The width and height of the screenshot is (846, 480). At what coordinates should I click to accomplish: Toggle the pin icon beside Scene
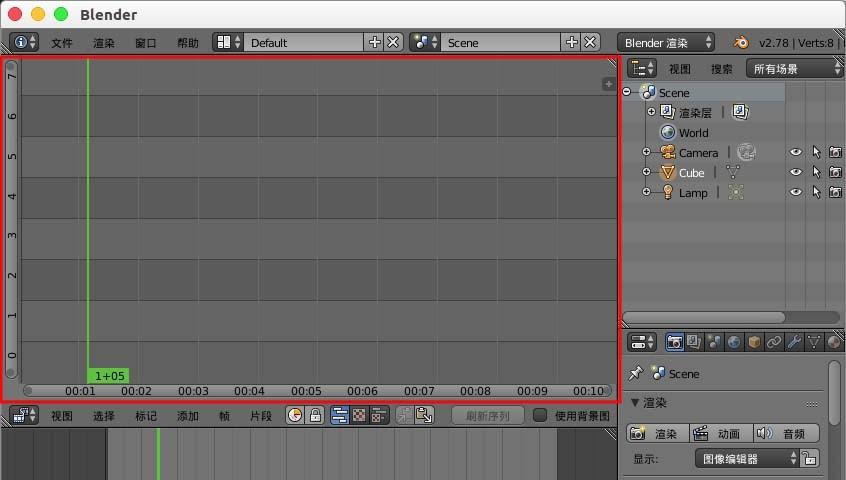pyautogui.click(x=636, y=373)
